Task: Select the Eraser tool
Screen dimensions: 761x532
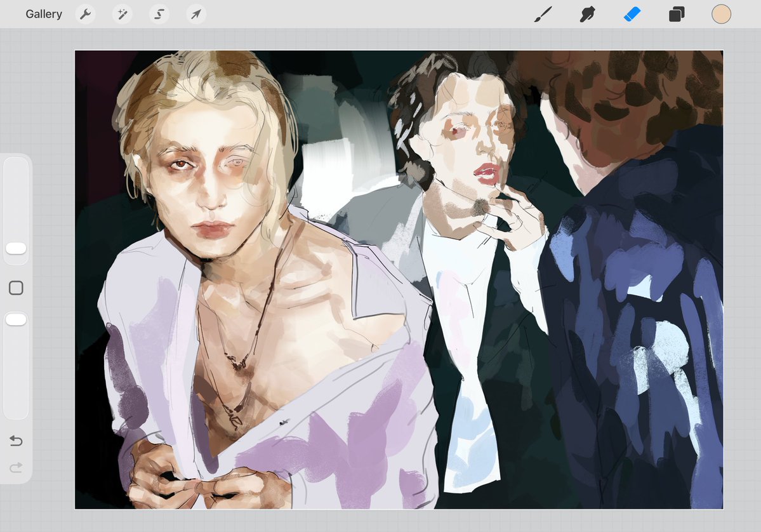Action: 632,14
